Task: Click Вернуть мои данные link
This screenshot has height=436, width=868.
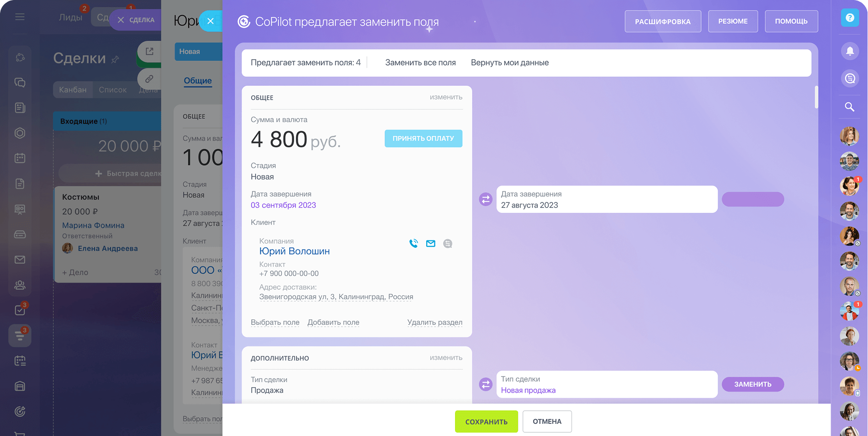Action: click(x=509, y=63)
